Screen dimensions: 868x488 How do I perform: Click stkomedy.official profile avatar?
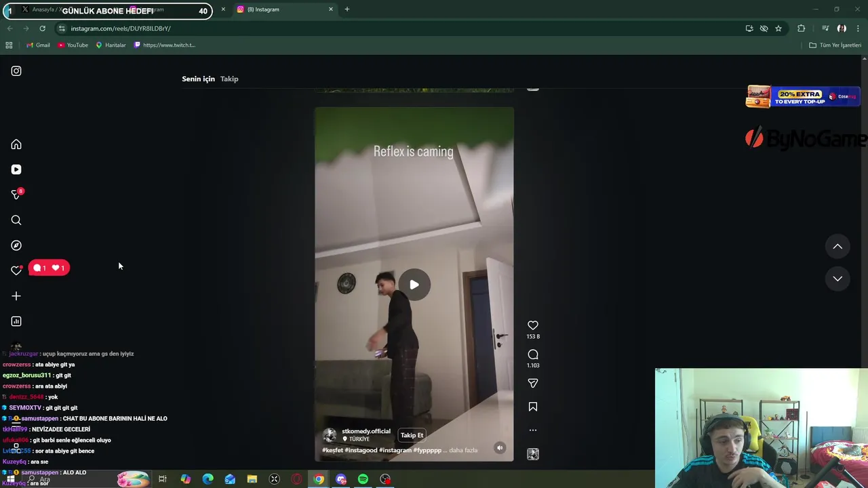[x=330, y=435]
